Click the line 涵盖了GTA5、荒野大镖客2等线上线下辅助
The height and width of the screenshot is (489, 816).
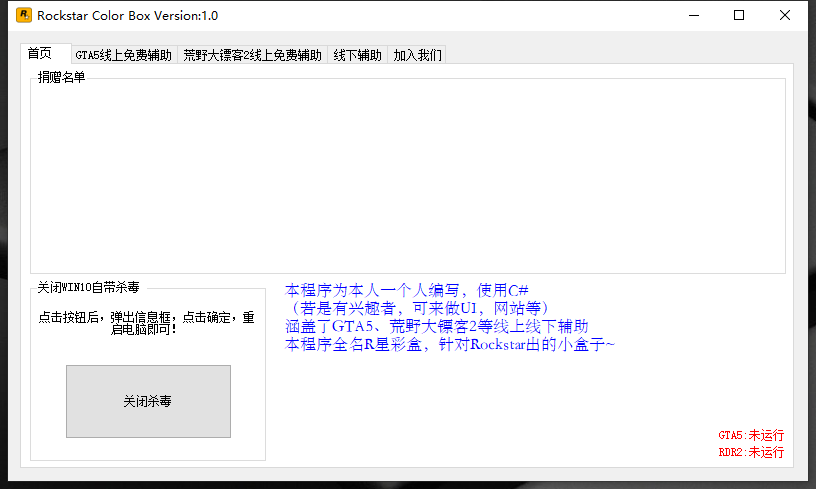tap(437, 327)
